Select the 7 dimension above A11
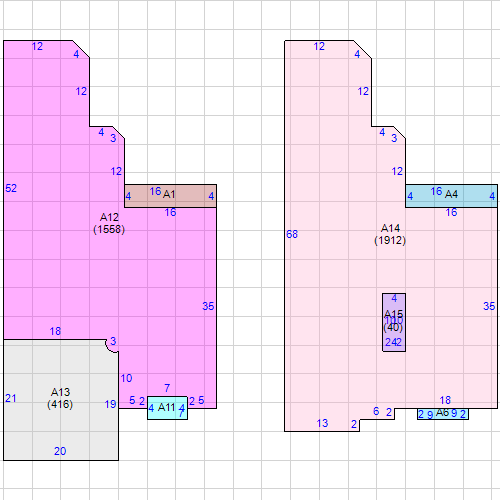The width and height of the screenshot is (500, 500). [x=167, y=388]
